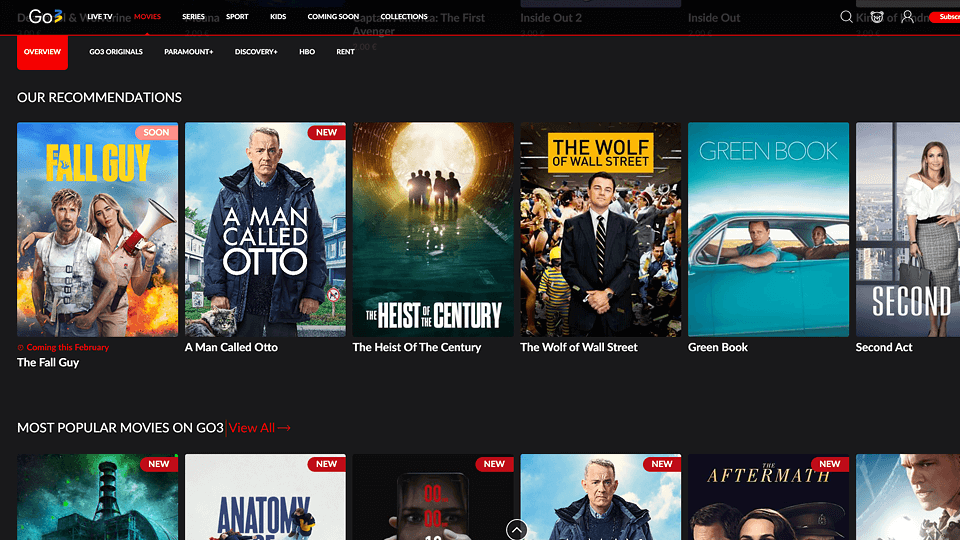The width and height of the screenshot is (960, 540).
Task: Switch to Discovery+ tab
Action: 256,52
